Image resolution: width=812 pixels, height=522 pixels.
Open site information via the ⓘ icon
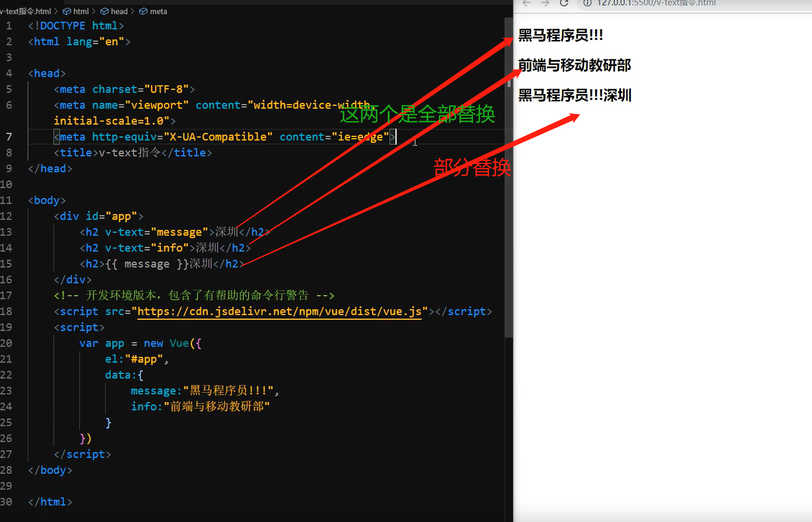click(x=586, y=4)
